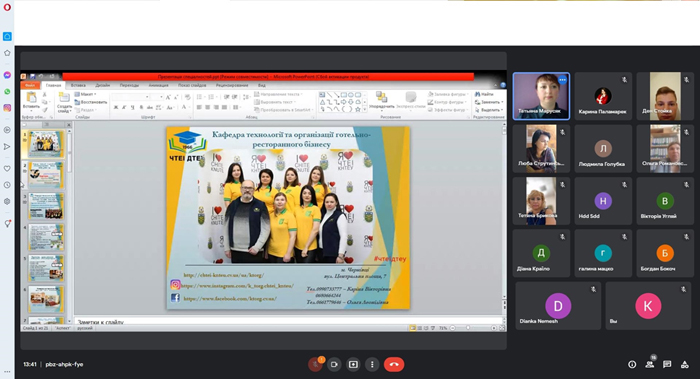Open the three-dot more options menu
700x379 pixels.
click(372, 365)
